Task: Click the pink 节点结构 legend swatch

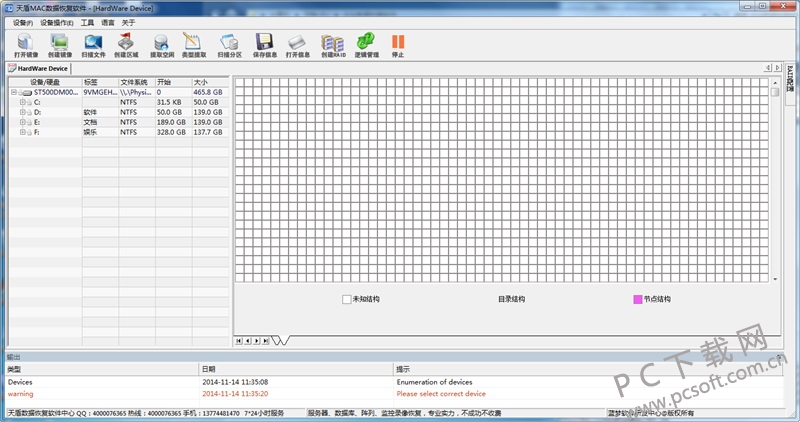Action: pos(637,299)
